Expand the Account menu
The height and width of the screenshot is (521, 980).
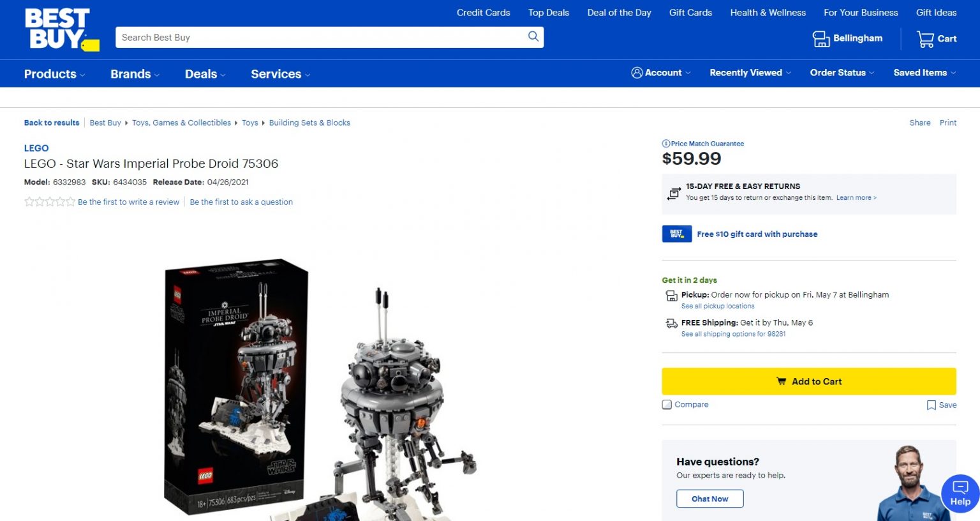point(660,73)
